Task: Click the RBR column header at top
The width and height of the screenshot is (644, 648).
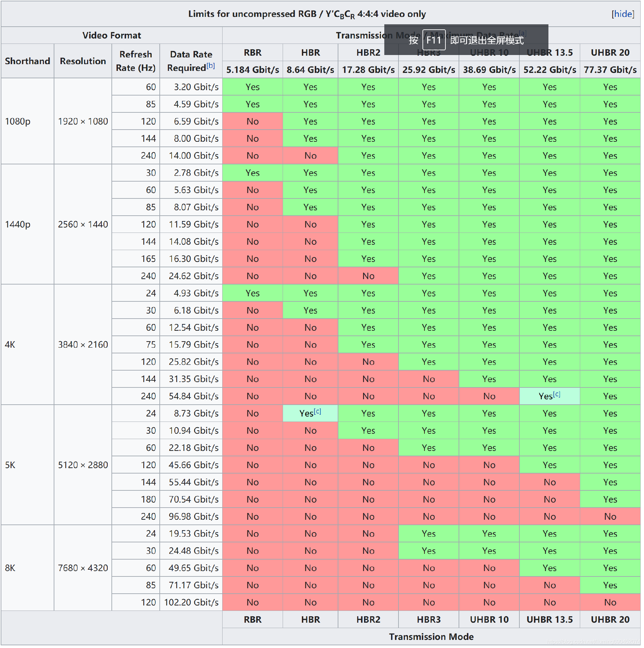Action: point(253,53)
